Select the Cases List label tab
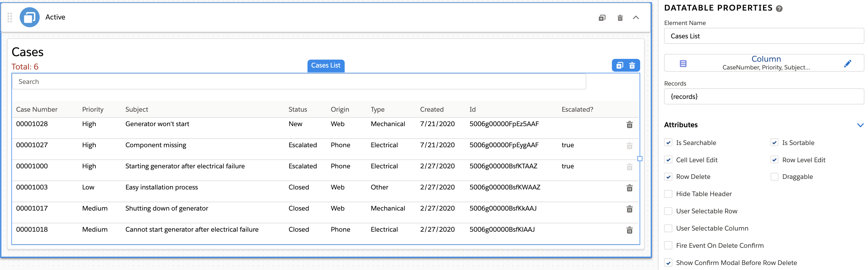 pos(325,66)
